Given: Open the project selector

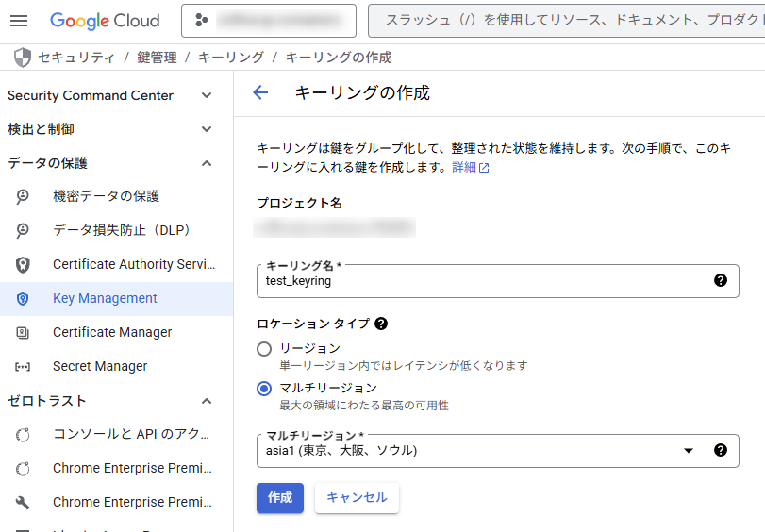Looking at the screenshot, I should point(269,21).
